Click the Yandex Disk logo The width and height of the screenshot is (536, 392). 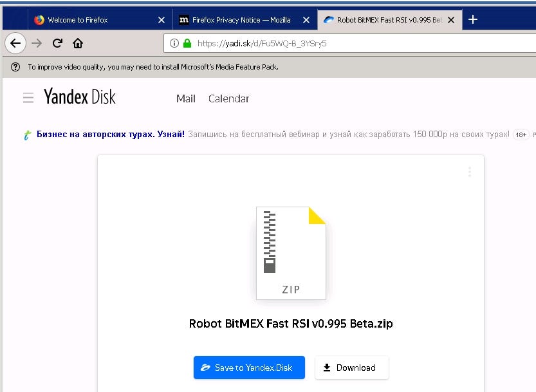click(x=80, y=96)
